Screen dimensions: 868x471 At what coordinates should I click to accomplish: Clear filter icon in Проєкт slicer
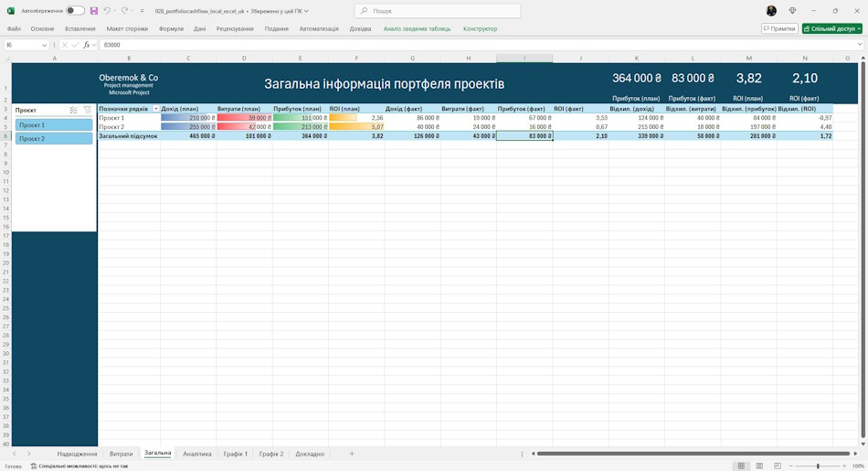click(88, 111)
